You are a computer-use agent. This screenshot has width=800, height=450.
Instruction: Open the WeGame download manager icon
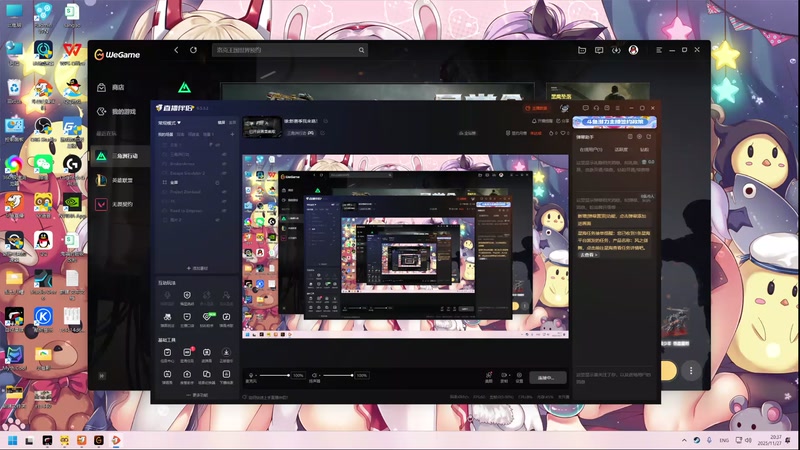(616, 50)
